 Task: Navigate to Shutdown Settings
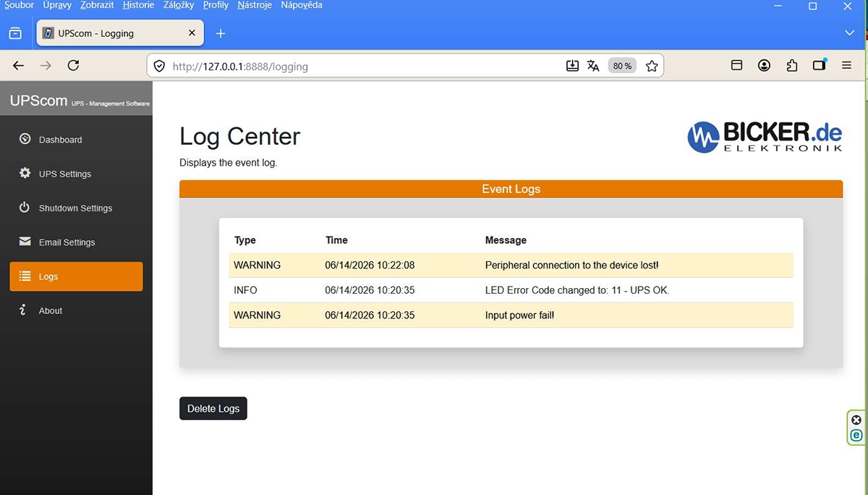[x=76, y=208]
